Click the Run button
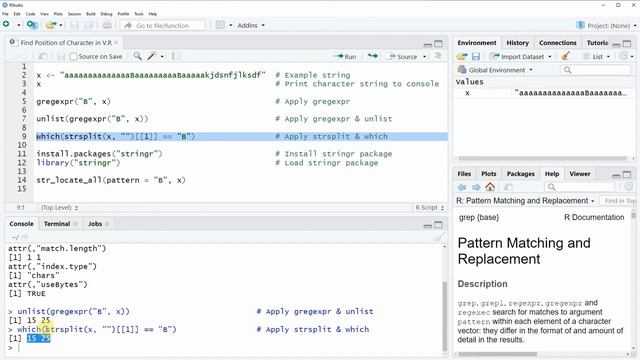Viewport: 640px width, 360px height. pyautogui.click(x=345, y=56)
